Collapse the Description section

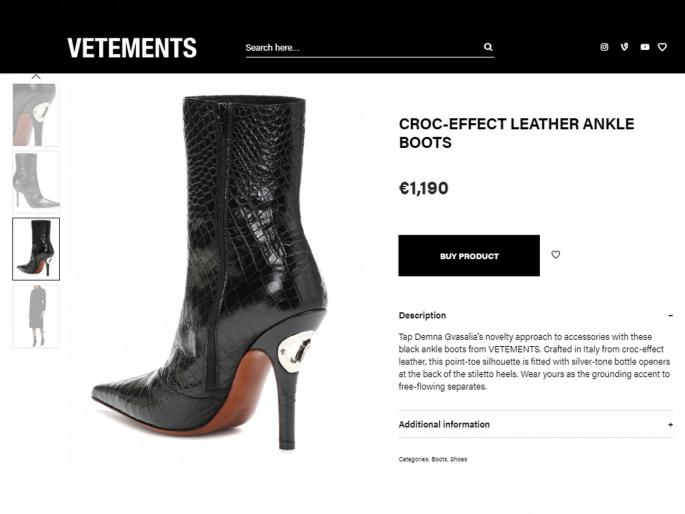[670, 316]
